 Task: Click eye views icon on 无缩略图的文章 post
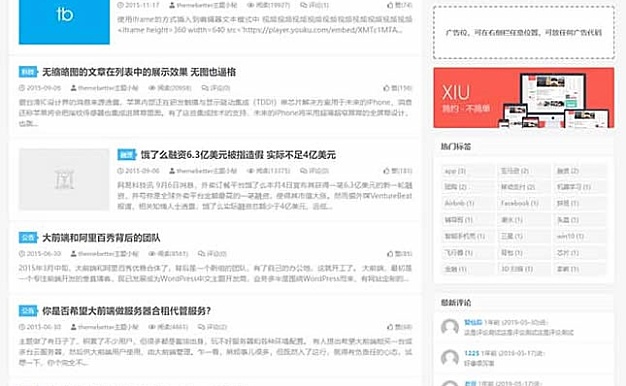point(152,88)
